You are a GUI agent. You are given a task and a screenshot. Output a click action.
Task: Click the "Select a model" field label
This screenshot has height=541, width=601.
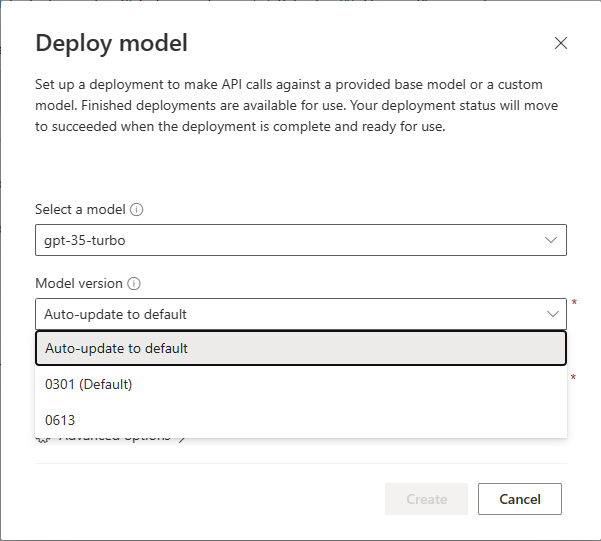pos(80,210)
